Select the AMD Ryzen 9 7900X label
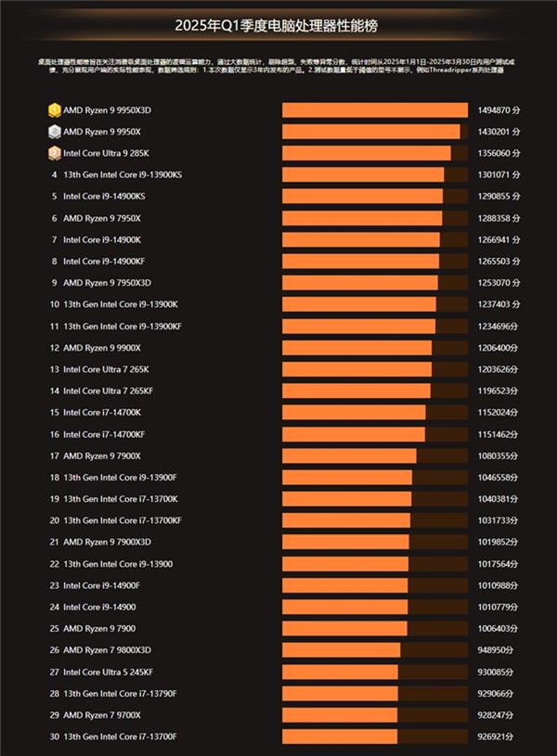The image size is (557, 756). pyautogui.click(x=102, y=455)
